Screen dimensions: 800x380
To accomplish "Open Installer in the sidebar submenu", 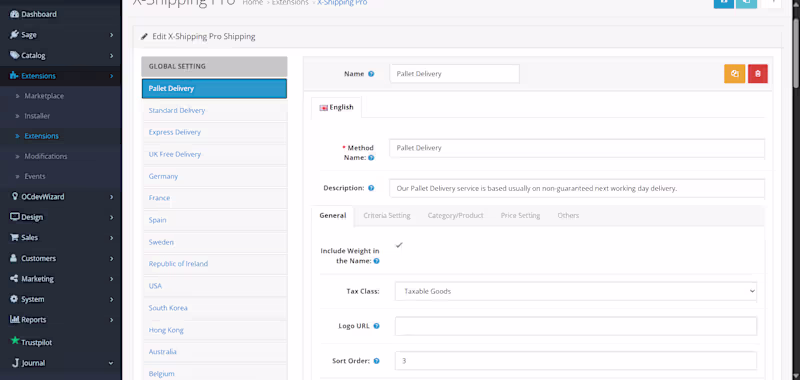I will coord(37,116).
